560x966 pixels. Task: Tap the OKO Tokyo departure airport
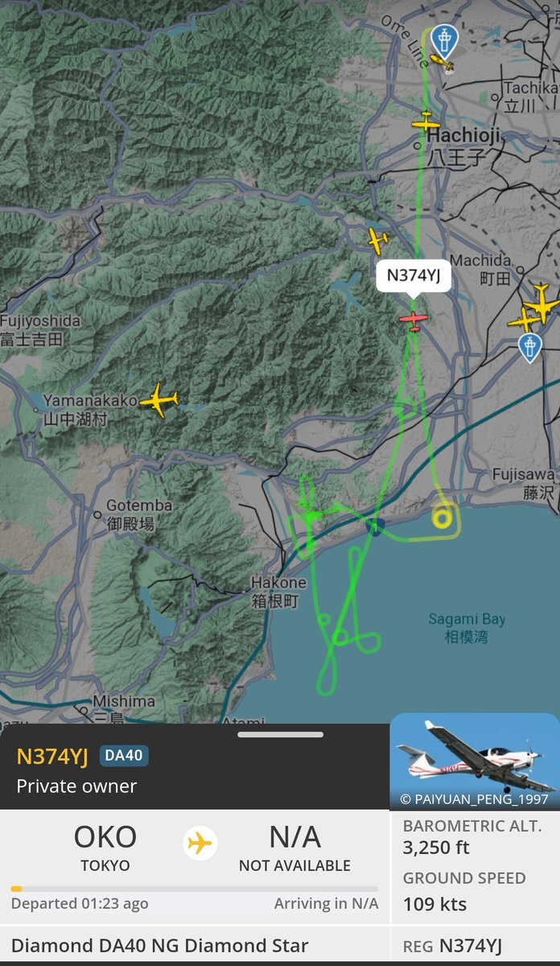(105, 848)
